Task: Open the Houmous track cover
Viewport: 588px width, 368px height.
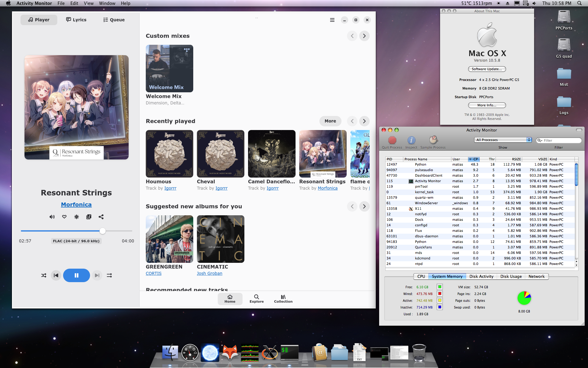Action: [x=169, y=154]
